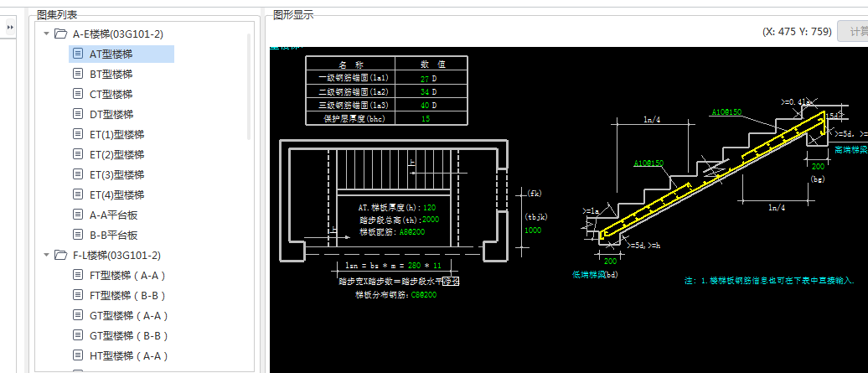Click the A-E楼梯 folder icon

[x=61, y=34]
